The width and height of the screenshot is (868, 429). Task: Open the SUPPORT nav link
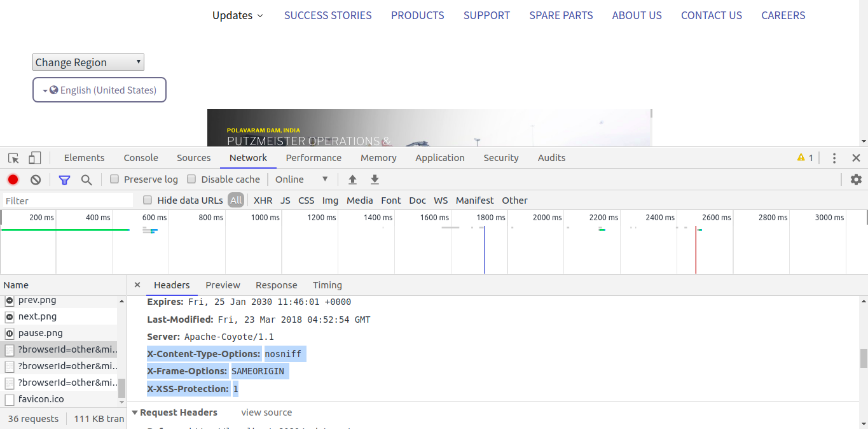[486, 15]
